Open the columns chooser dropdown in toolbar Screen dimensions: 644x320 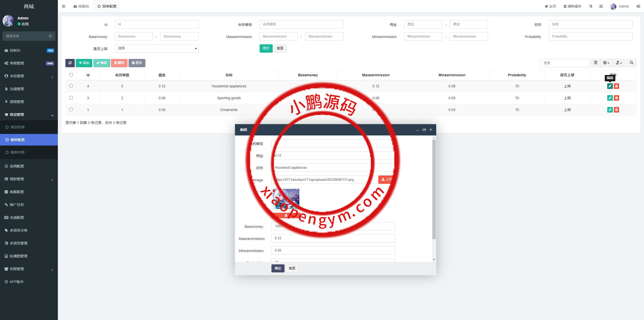(606, 63)
